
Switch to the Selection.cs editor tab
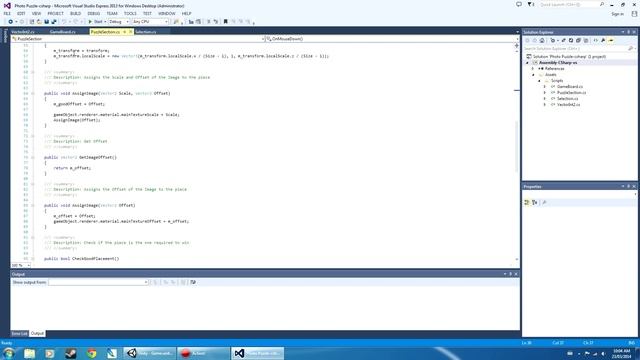click(146, 32)
